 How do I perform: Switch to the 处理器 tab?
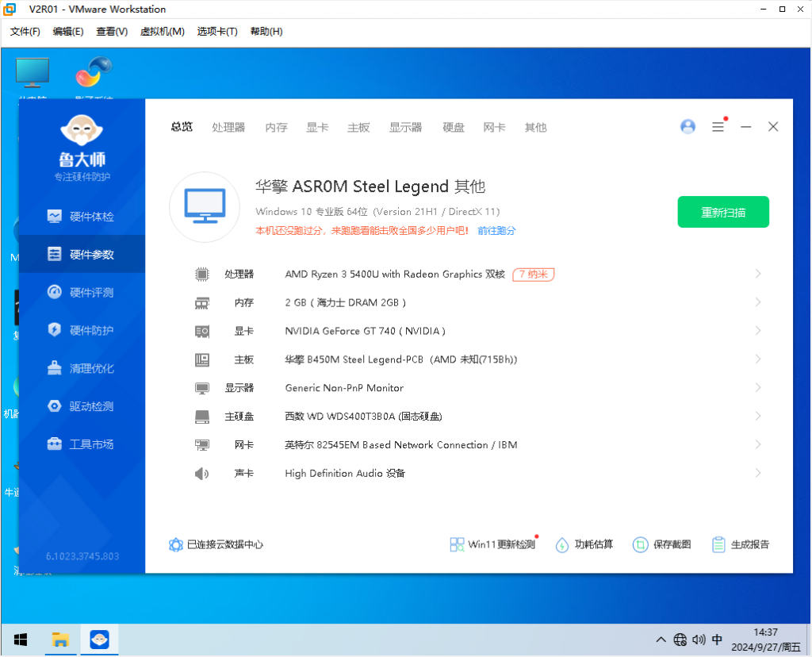[228, 127]
